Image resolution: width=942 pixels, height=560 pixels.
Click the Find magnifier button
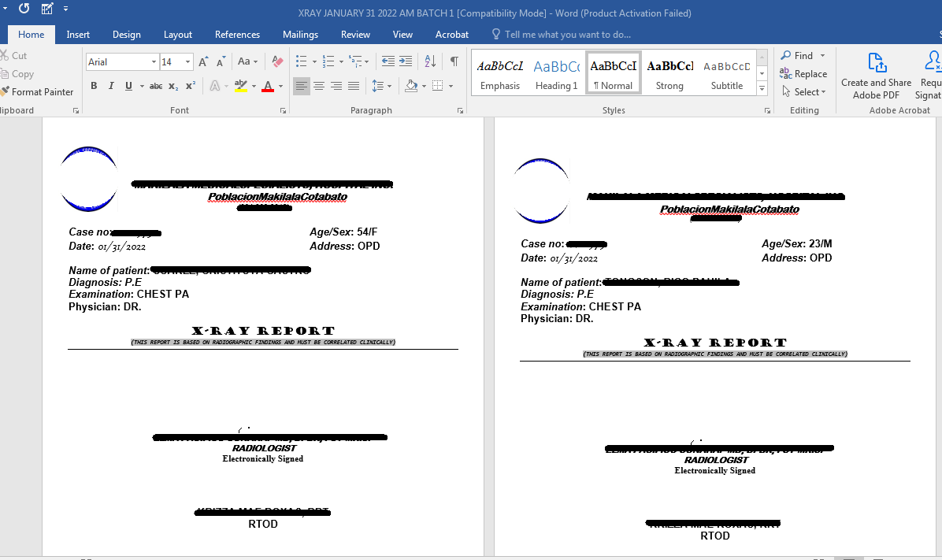pyautogui.click(x=796, y=55)
